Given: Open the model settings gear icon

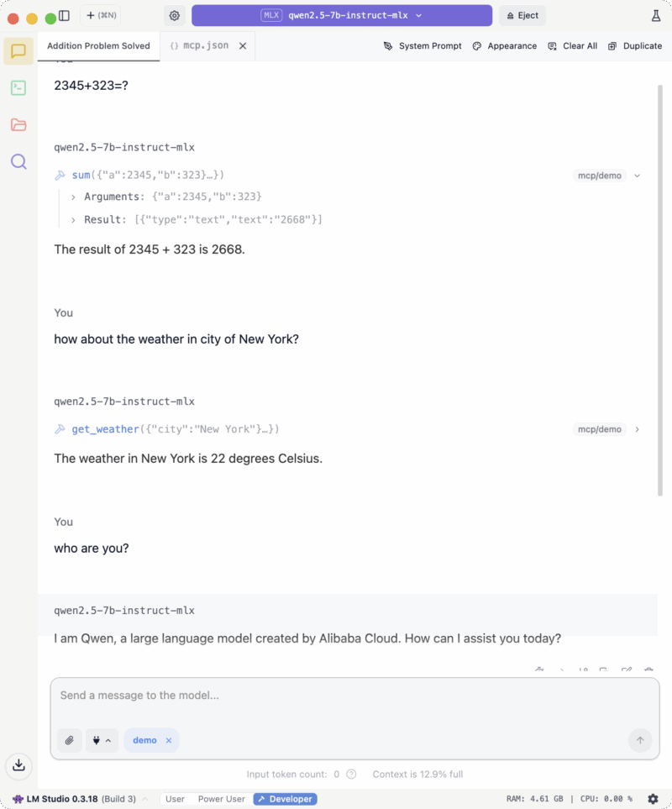Looking at the screenshot, I should pyautogui.click(x=175, y=15).
